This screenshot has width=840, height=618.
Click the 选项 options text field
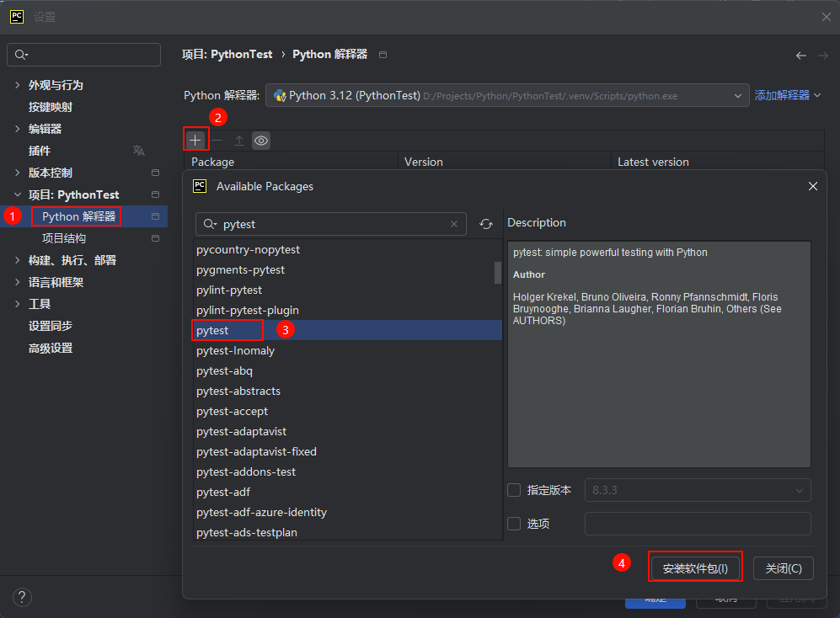pyautogui.click(x=698, y=524)
